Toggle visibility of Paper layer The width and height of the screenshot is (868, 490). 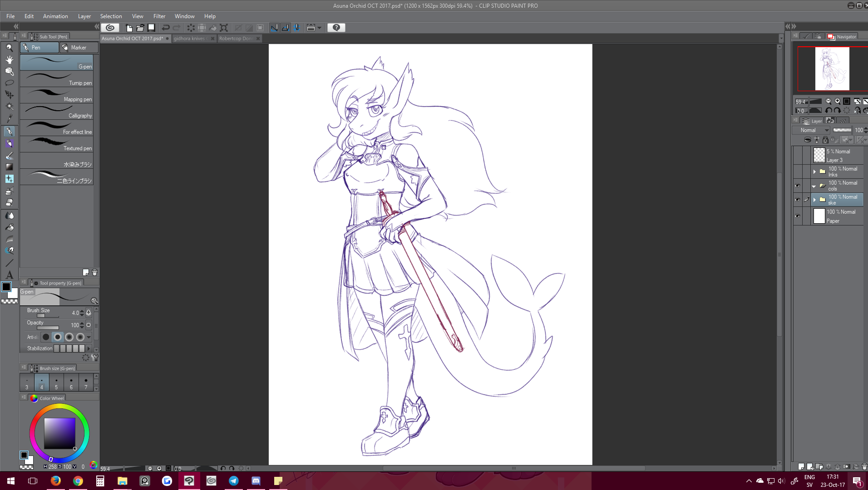pos(797,216)
